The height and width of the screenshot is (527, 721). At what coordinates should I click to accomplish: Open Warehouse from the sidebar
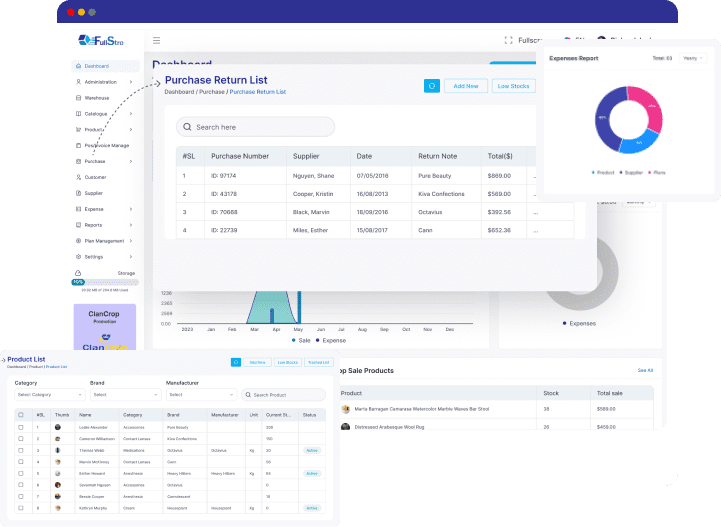(97, 98)
